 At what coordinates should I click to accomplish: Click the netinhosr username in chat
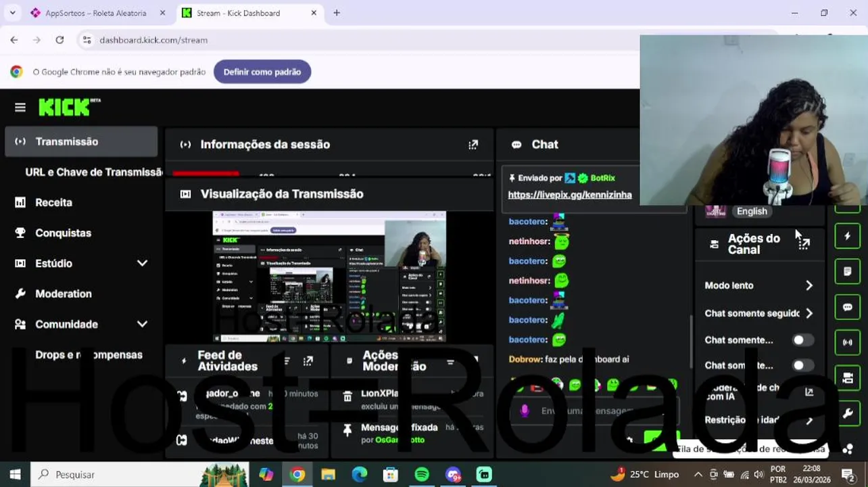(x=529, y=241)
